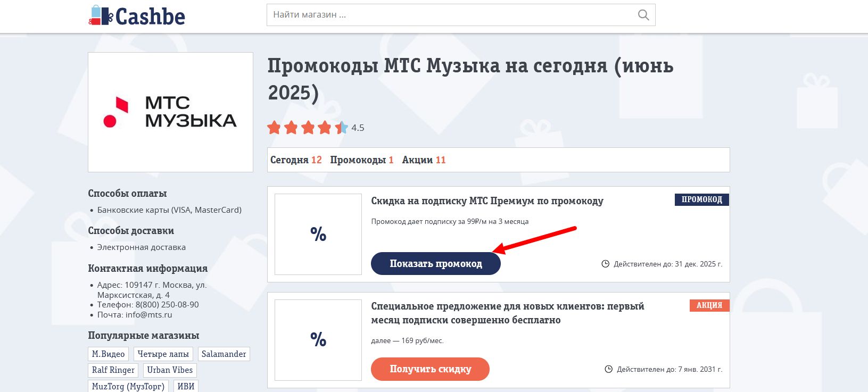Focus the store search field
This screenshot has height=392, width=868.
pyautogui.click(x=461, y=15)
